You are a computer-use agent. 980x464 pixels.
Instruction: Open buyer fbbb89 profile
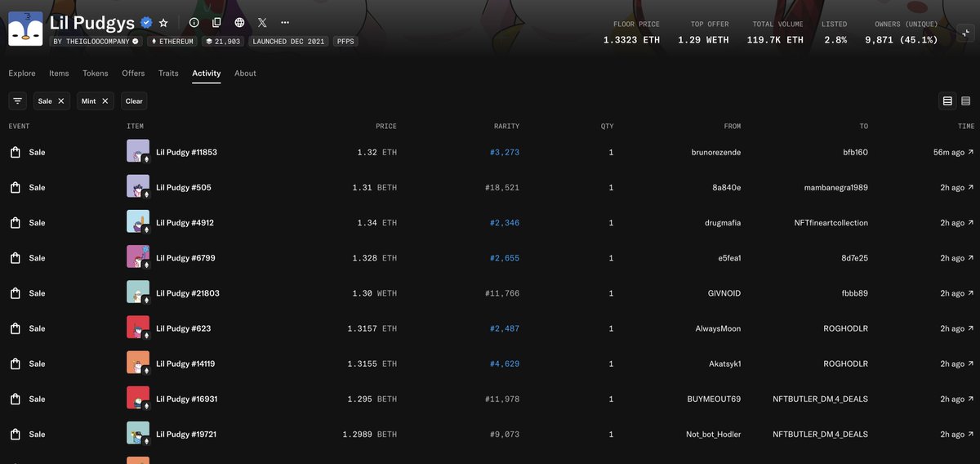(854, 293)
